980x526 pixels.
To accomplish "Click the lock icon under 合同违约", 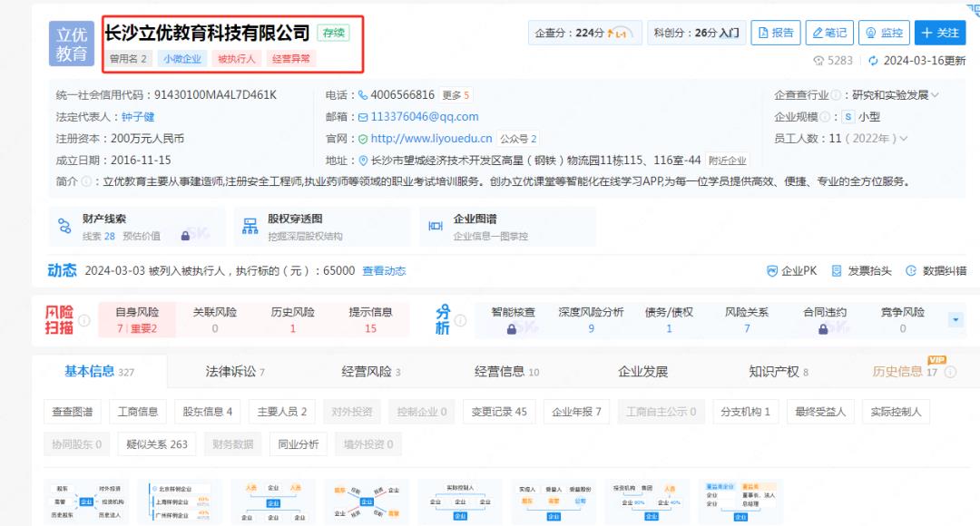I will (823, 329).
